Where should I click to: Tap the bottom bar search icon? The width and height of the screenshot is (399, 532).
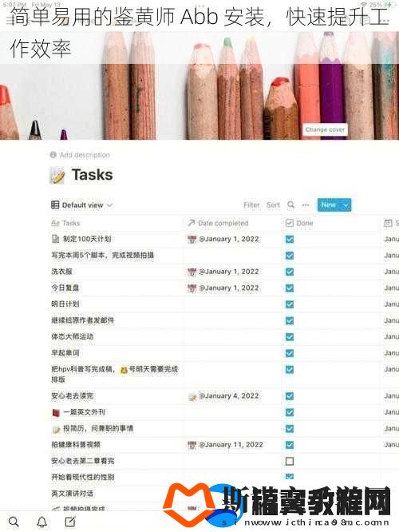(x=14, y=522)
